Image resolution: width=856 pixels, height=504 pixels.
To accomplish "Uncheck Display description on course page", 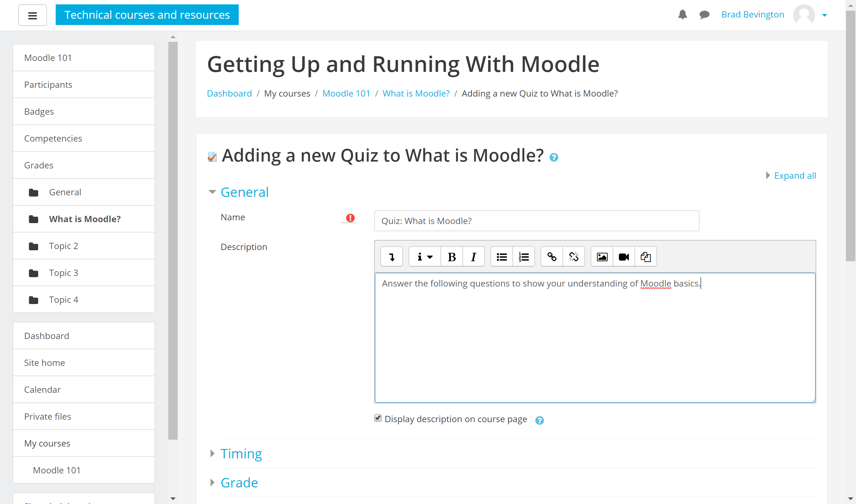I will (x=378, y=418).
